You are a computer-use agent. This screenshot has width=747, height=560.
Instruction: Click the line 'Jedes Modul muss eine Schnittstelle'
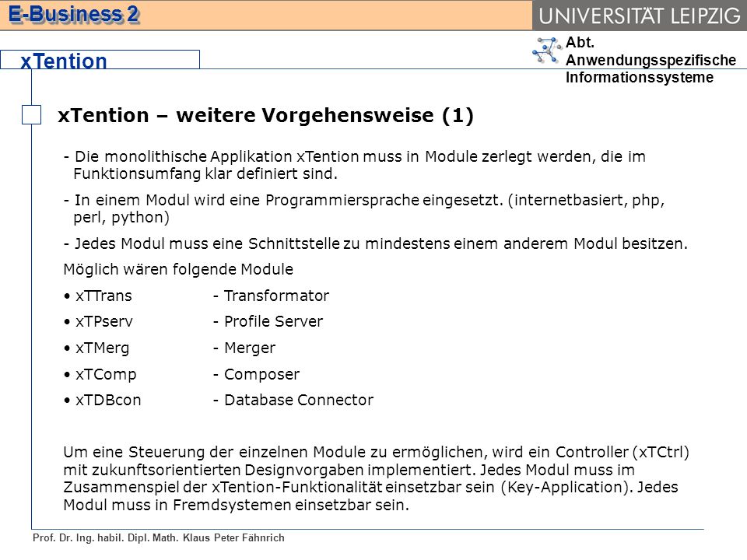(375, 243)
